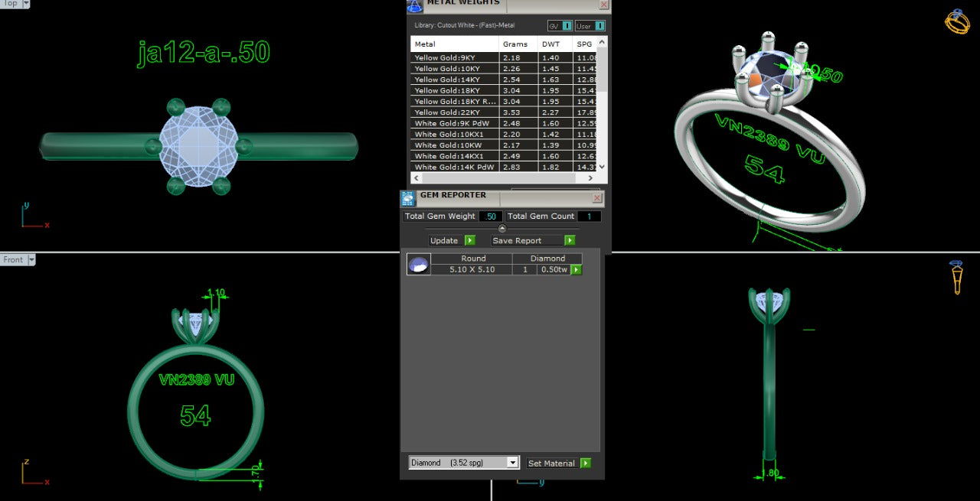Click the Total Gem Weight value .50

[491, 216]
